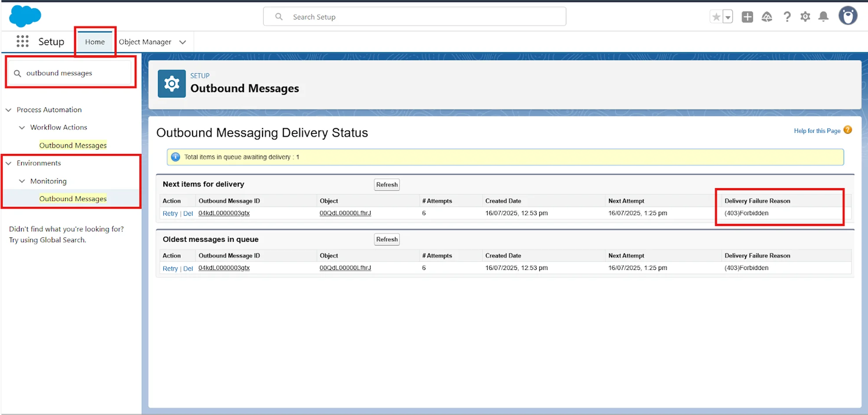
Task: Select Outbound Messages under Monitoring
Action: pos(73,199)
